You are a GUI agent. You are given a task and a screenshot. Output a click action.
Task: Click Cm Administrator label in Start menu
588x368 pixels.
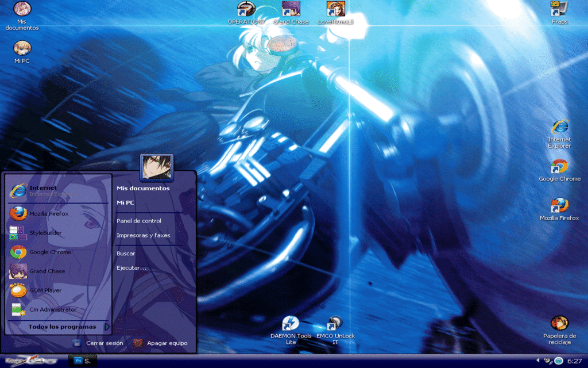pyautogui.click(x=53, y=309)
